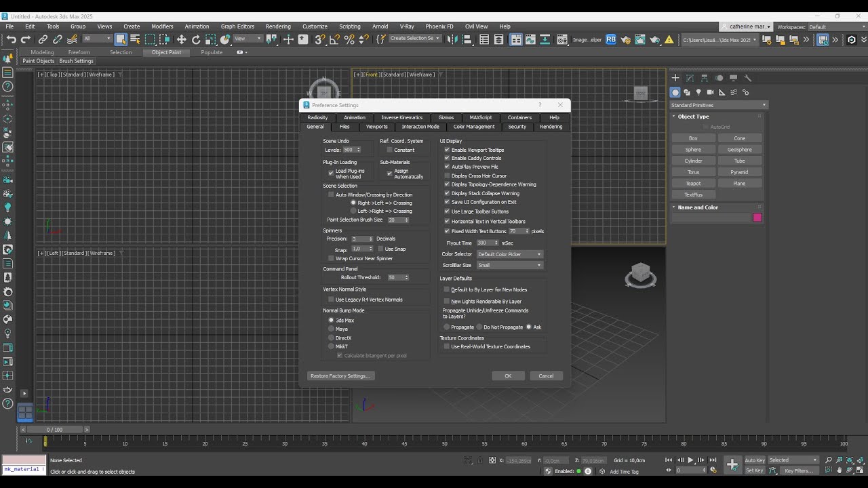Viewport: 868px width, 488px height.
Task: Select the Lights category icon in Create panel
Action: click(698, 92)
